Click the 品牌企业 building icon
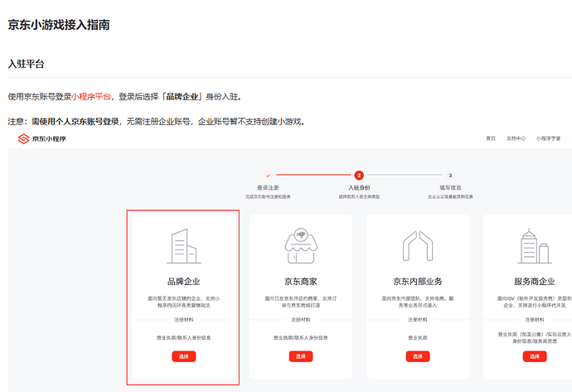This screenshot has width=572, height=392. point(184,246)
